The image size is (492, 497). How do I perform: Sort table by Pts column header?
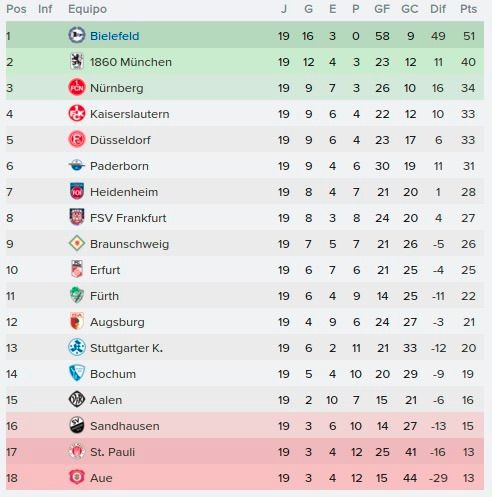[x=468, y=9]
